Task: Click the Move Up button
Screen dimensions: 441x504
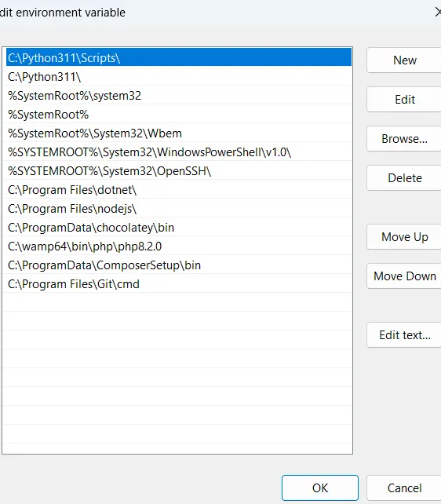Action: [x=404, y=237]
